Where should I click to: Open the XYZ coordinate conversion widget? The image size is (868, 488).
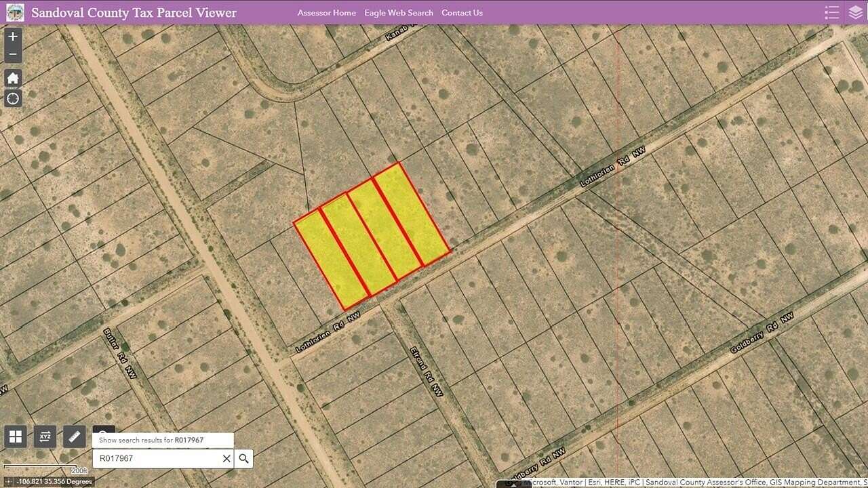[45, 436]
